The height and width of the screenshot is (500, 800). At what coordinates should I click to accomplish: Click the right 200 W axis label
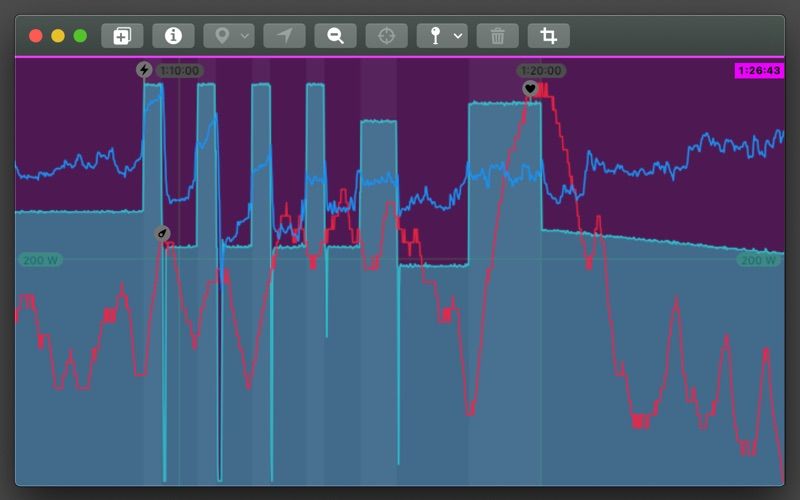click(759, 260)
